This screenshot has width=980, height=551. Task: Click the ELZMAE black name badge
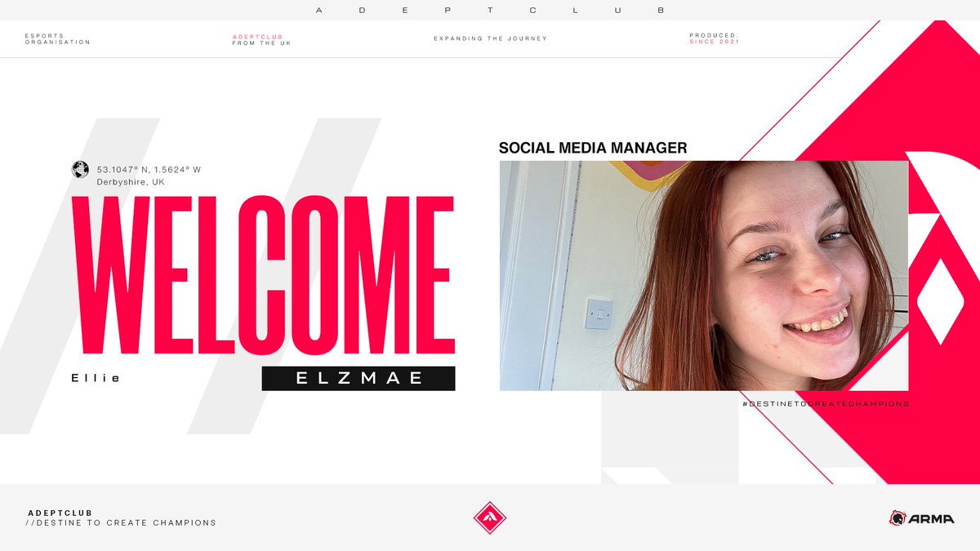pos(359,379)
